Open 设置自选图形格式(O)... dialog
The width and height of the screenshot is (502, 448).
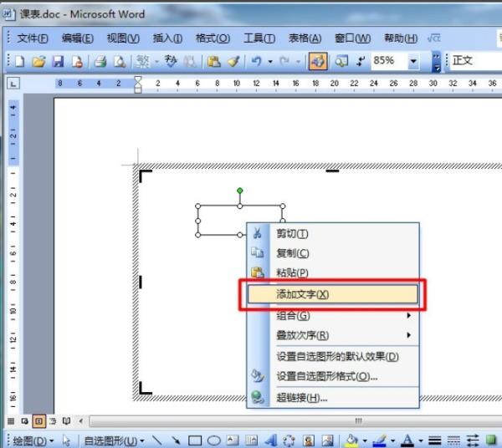pos(333,376)
